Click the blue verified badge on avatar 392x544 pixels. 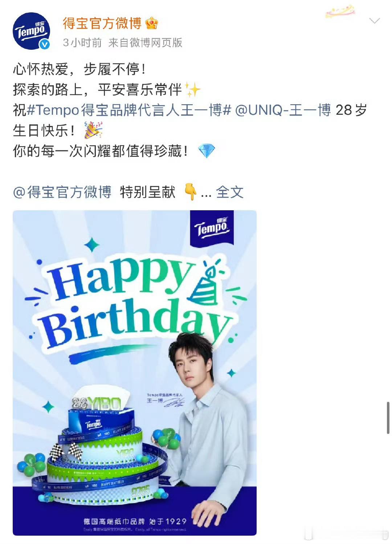45,44
